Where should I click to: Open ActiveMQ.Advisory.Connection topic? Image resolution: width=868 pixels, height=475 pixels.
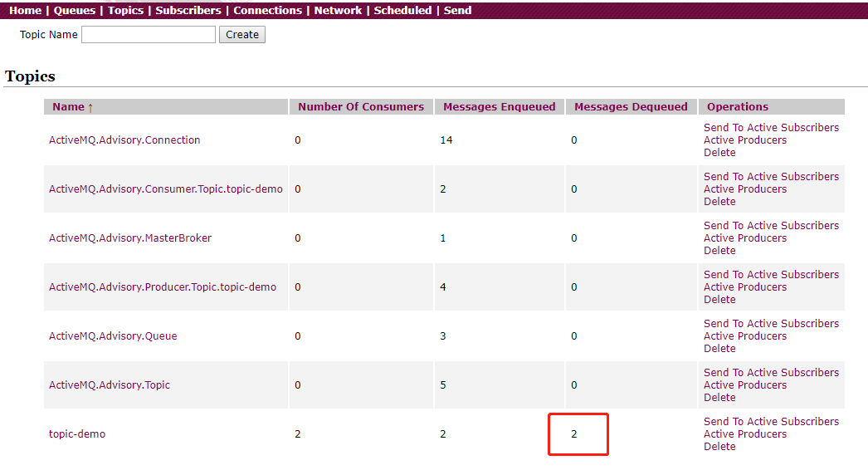(124, 140)
